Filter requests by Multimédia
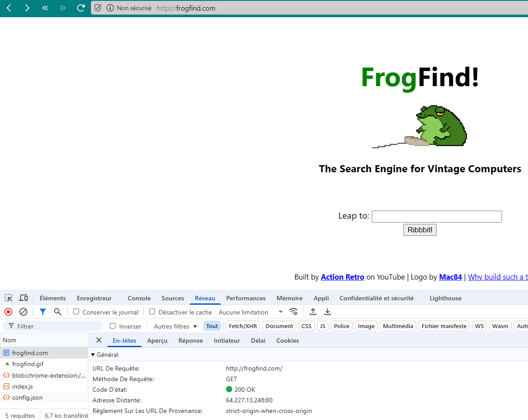528x420 pixels. click(398, 326)
